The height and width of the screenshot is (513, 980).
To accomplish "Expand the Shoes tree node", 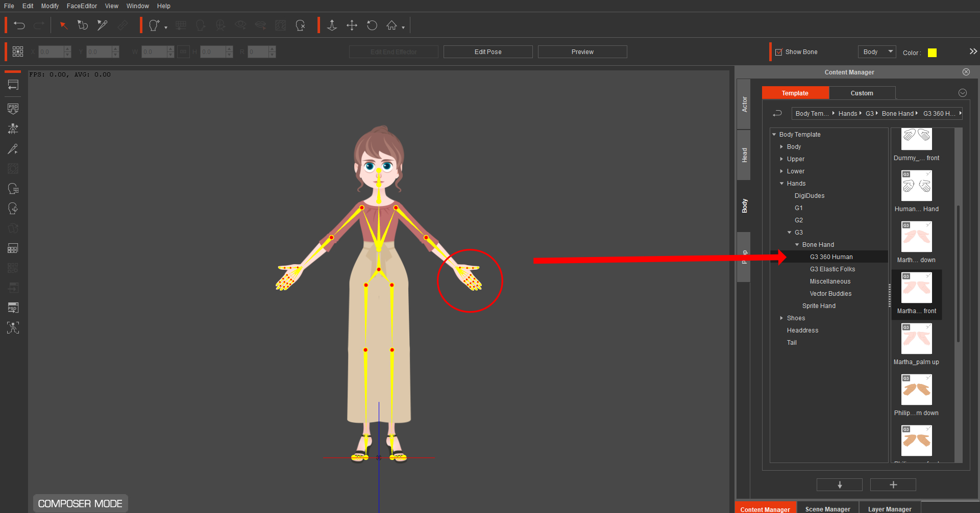I will [x=781, y=318].
